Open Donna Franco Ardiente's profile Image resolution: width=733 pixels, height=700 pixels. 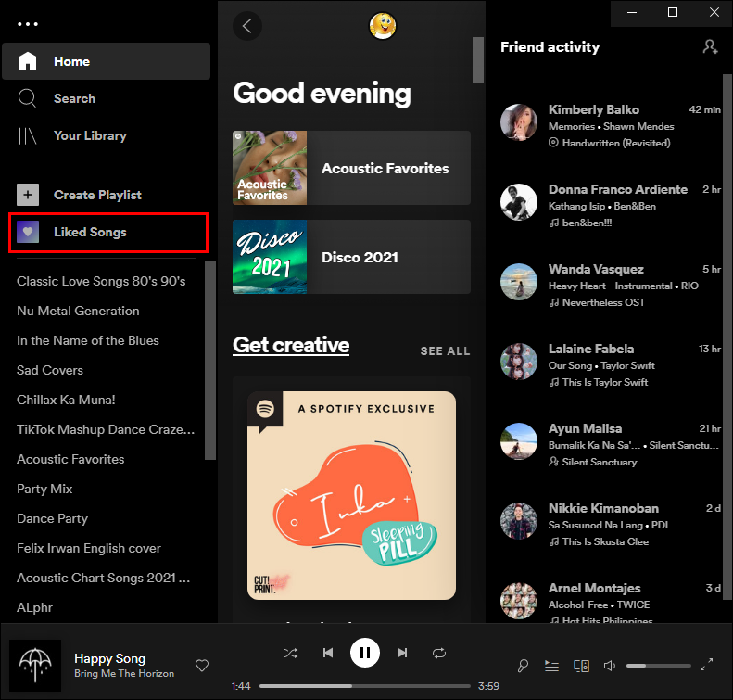point(618,189)
